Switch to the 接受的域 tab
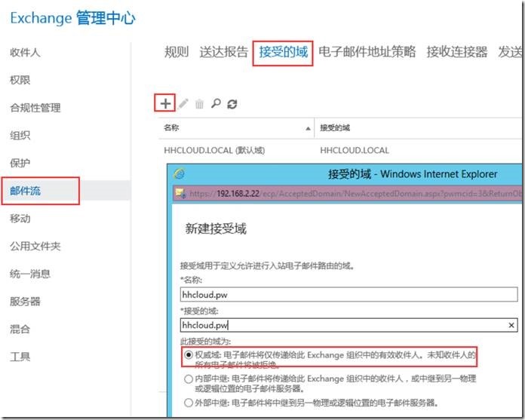 (x=284, y=52)
